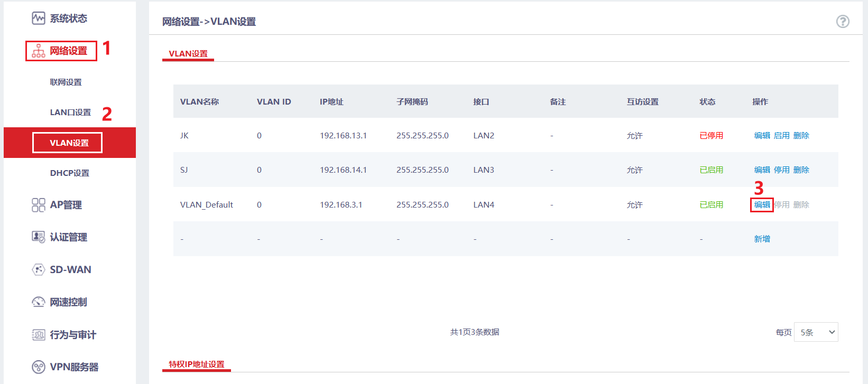Image resolution: width=868 pixels, height=384 pixels.
Task: Click the LAN2 interface cell
Action: pyautogui.click(x=484, y=136)
